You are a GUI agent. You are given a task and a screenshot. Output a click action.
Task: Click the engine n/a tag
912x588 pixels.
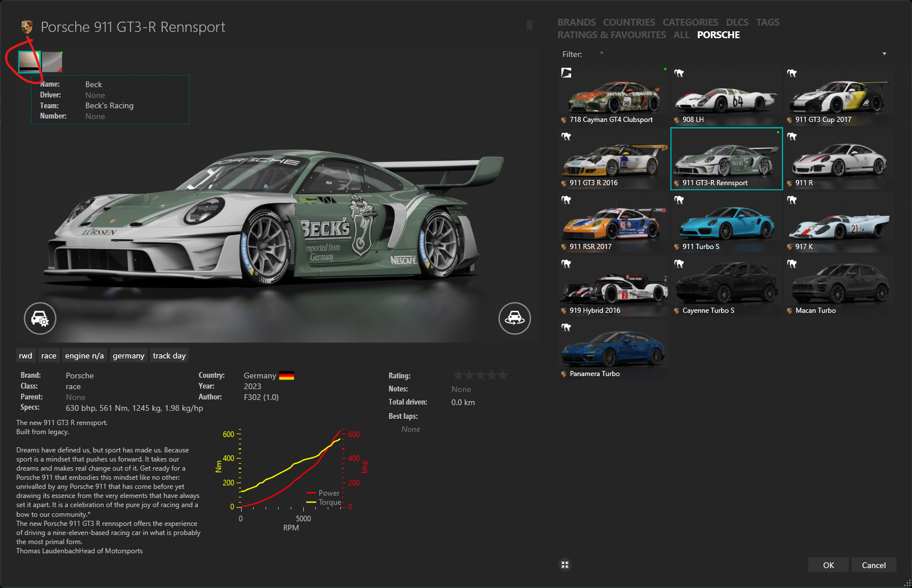pos(84,356)
